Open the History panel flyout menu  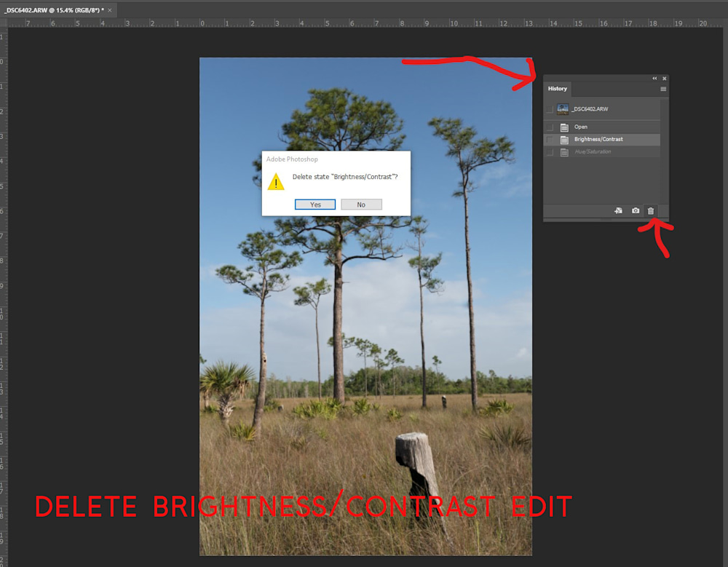pyautogui.click(x=663, y=89)
